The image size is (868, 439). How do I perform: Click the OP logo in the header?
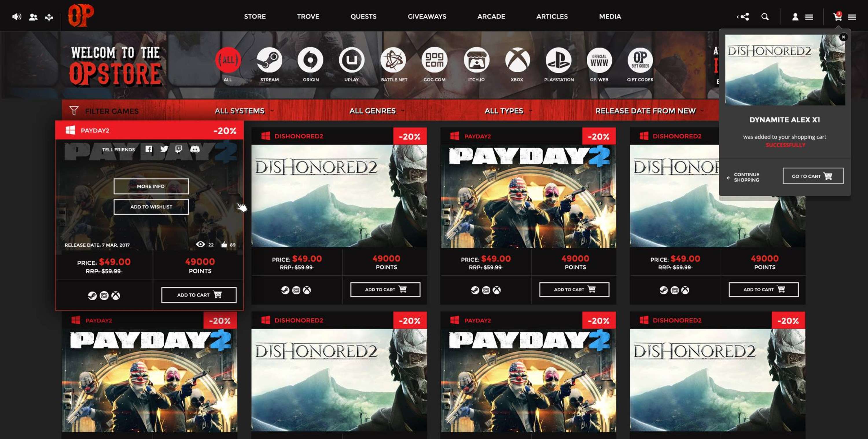(81, 16)
